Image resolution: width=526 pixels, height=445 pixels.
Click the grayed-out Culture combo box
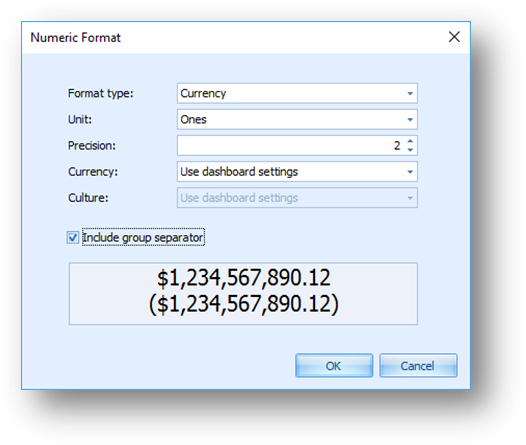pyautogui.click(x=297, y=198)
